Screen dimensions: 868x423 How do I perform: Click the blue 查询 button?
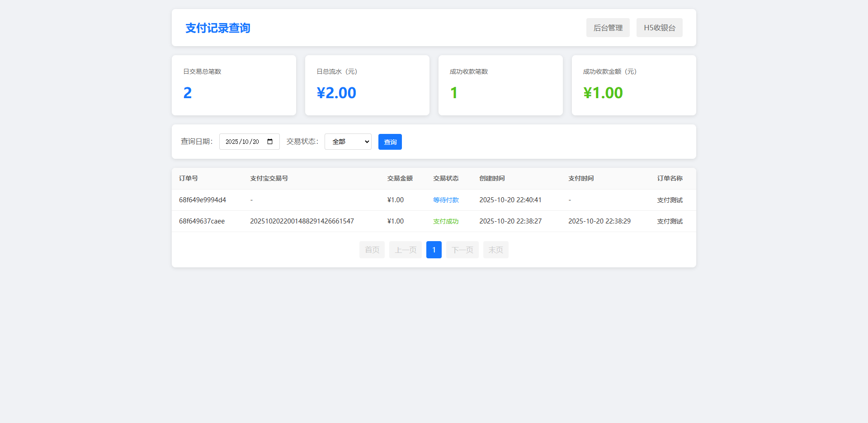[390, 142]
